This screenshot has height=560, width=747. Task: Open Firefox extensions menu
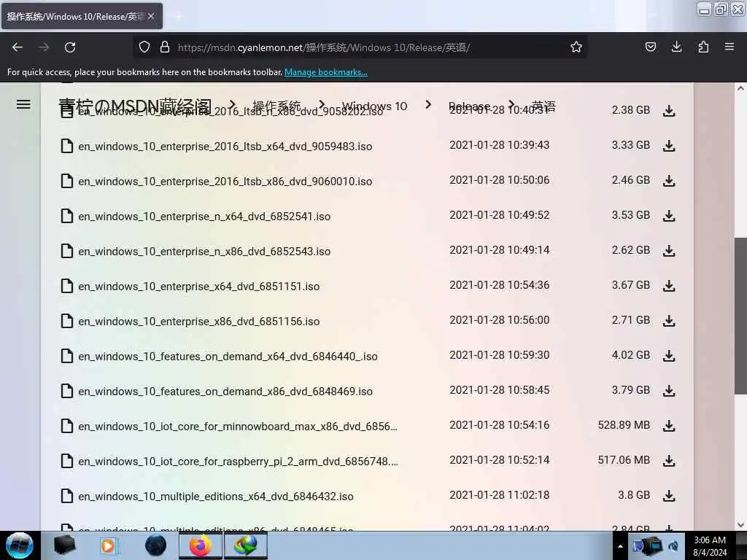point(703,47)
